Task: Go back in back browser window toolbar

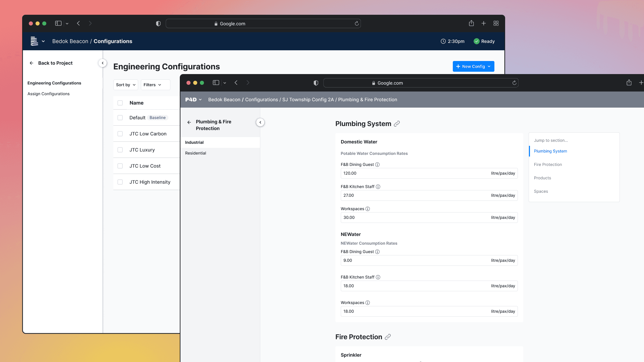Action: click(x=78, y=23)
